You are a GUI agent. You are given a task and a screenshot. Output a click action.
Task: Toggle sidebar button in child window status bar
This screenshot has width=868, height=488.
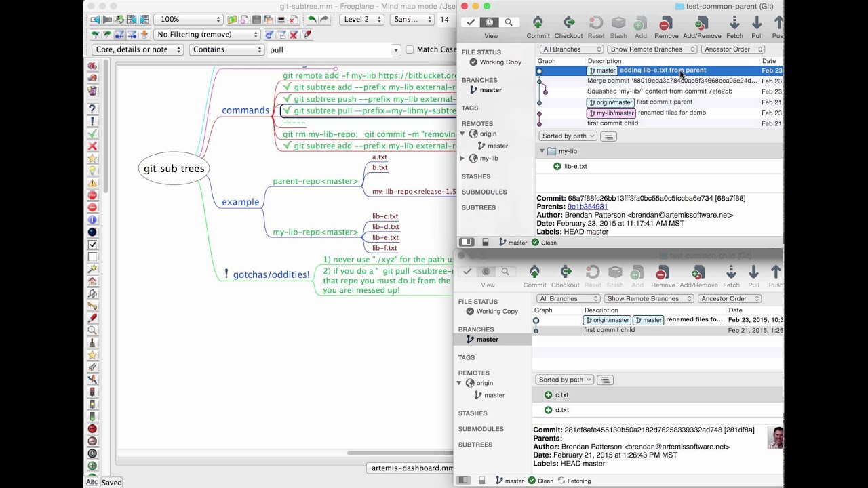pos(463,480)
